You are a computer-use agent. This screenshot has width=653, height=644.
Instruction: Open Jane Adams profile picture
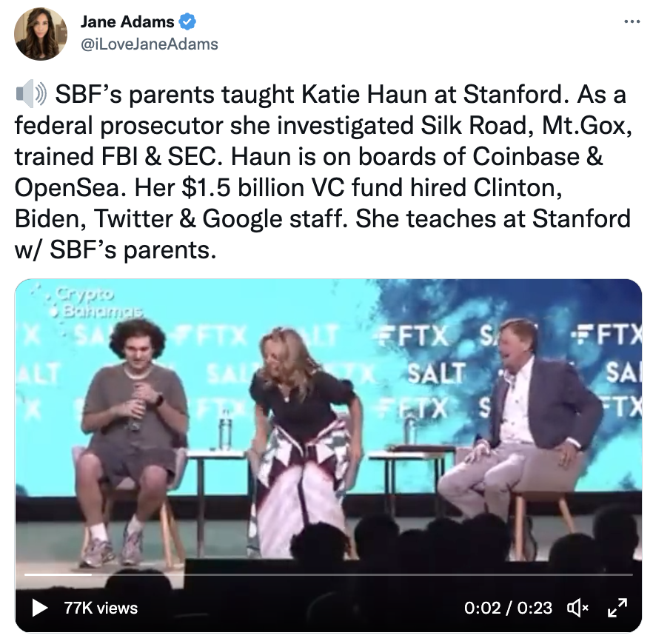(41, 34)
